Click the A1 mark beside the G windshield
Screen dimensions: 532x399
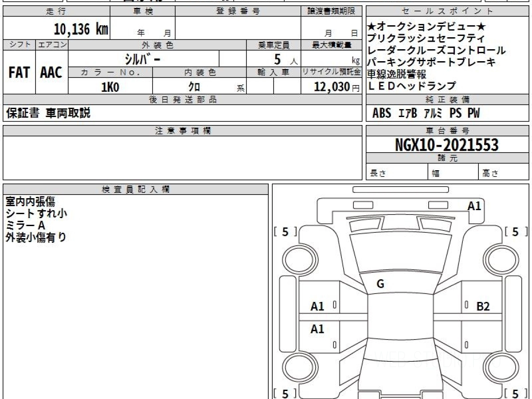tap(317, 306)
